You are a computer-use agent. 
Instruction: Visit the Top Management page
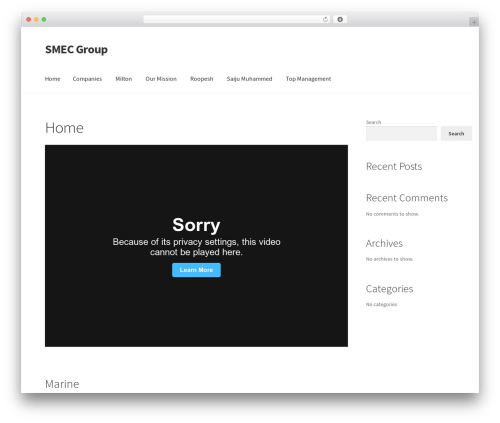(308, 79)
